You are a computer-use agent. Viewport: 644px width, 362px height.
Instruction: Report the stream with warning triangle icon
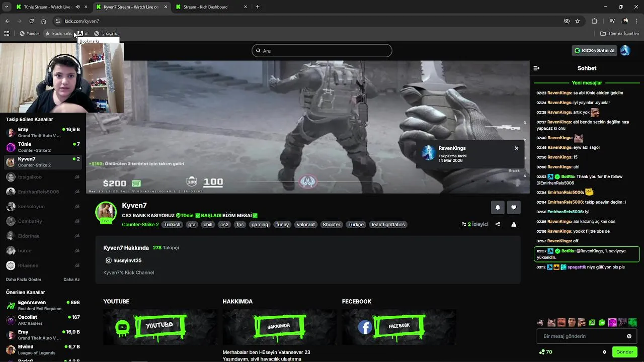pyautogui.click(x=514, y=224)
